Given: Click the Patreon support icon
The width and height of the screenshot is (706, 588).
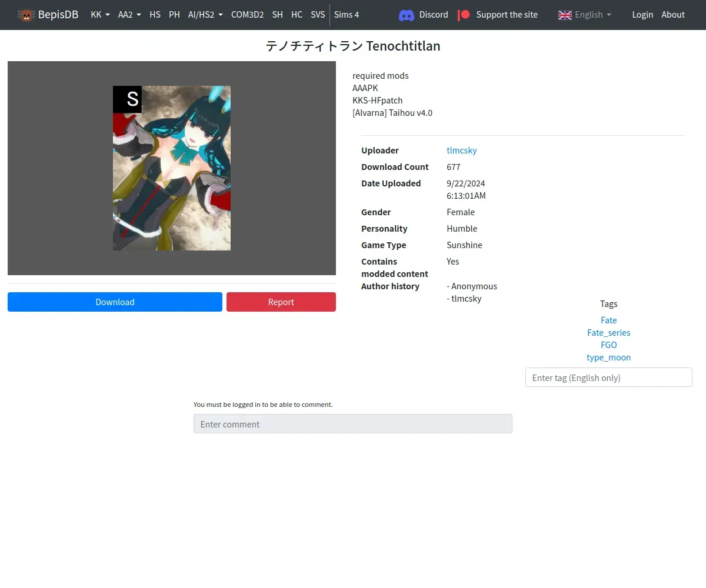Looking at the screenshot, I should (464, 15).
